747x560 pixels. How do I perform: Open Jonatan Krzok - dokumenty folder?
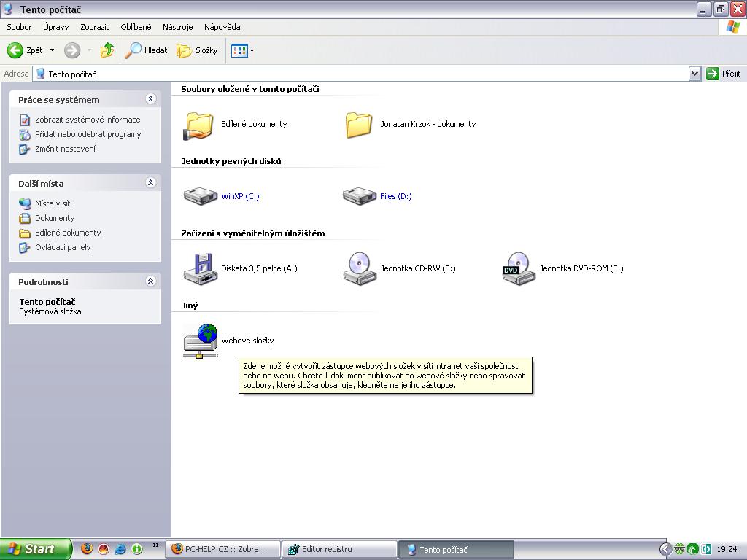click(359, 125)
